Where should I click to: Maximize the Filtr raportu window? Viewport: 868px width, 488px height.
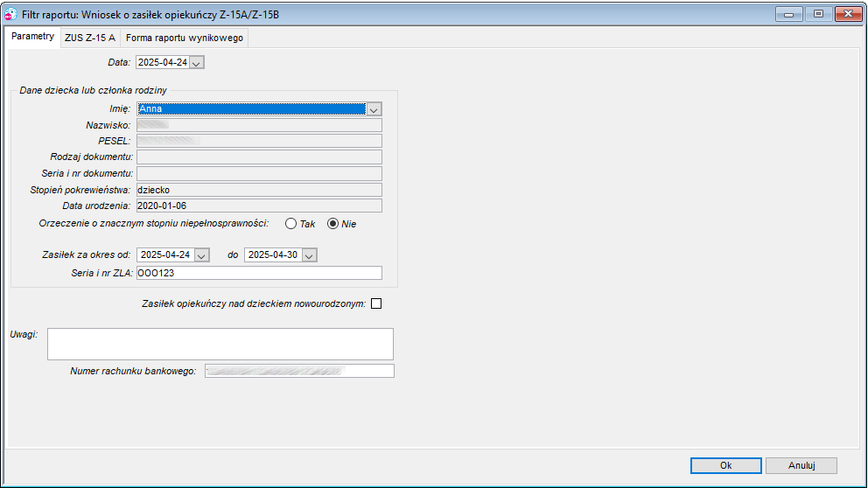click(x=818, y=14)
